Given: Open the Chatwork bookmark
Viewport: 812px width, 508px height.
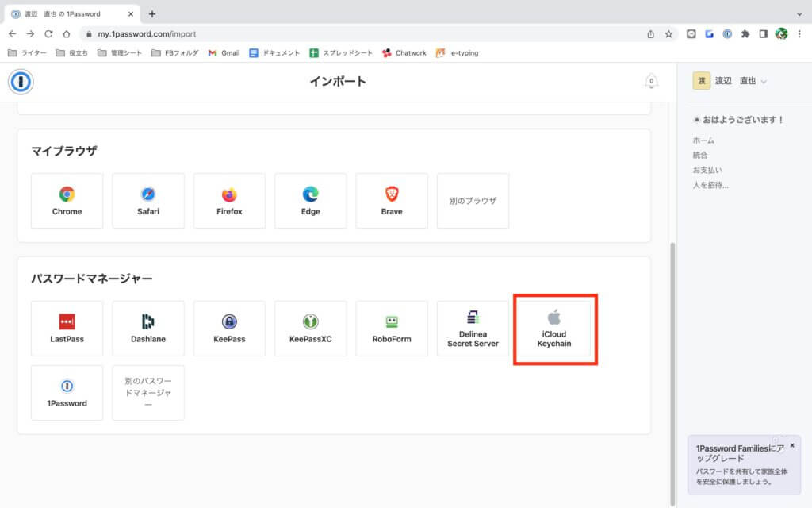Looking at the screenshot, I should click(x=404, y=53).
